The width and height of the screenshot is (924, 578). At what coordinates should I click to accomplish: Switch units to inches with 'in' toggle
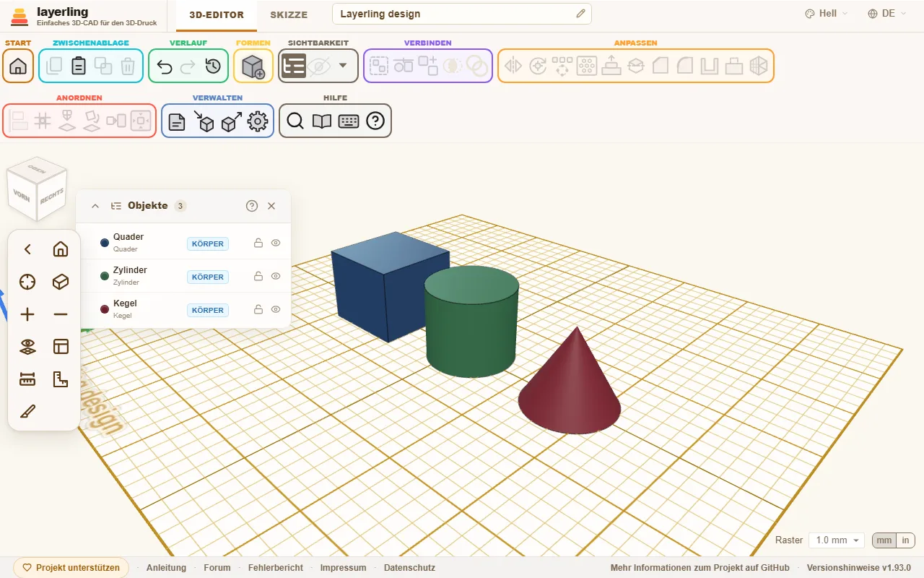[905, 540]
